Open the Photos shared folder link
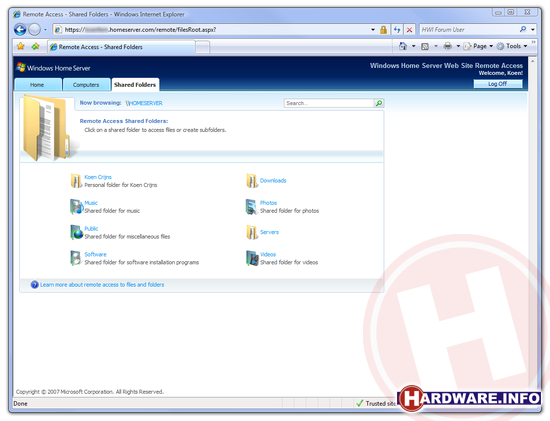Screen dimensions: 550x421 click(x=268, y=203)
